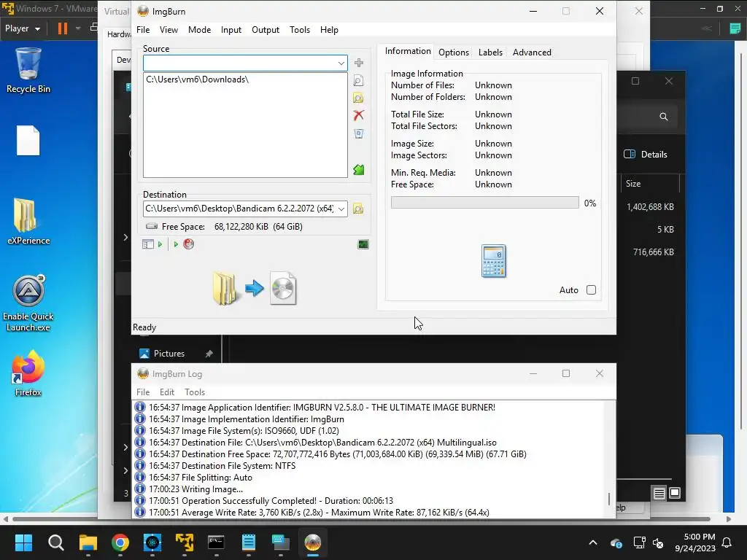The height and width of the screenshot is (560, 747).
Task: Open the VMware Player menu dropdown
Action: tap(23, 28)
